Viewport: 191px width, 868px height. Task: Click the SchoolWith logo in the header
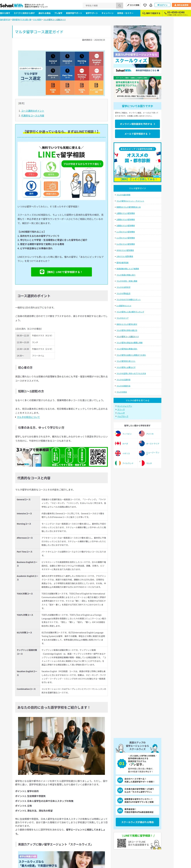coord(11,5)
